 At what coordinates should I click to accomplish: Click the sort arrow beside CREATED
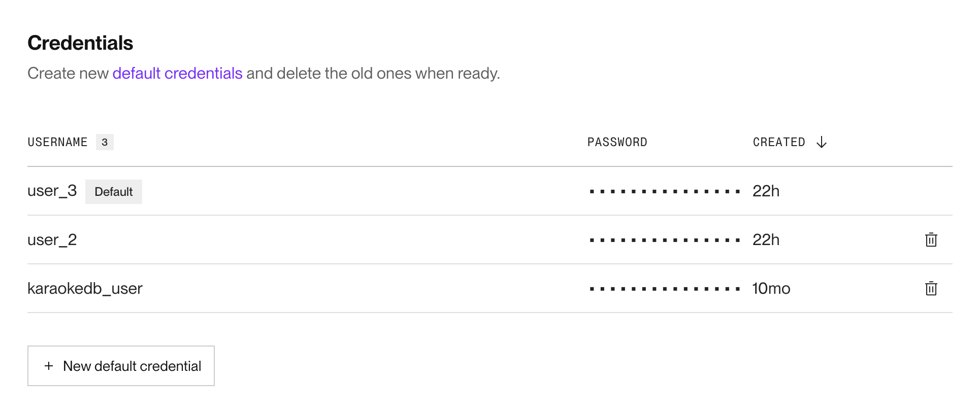(x=822, y=142)
